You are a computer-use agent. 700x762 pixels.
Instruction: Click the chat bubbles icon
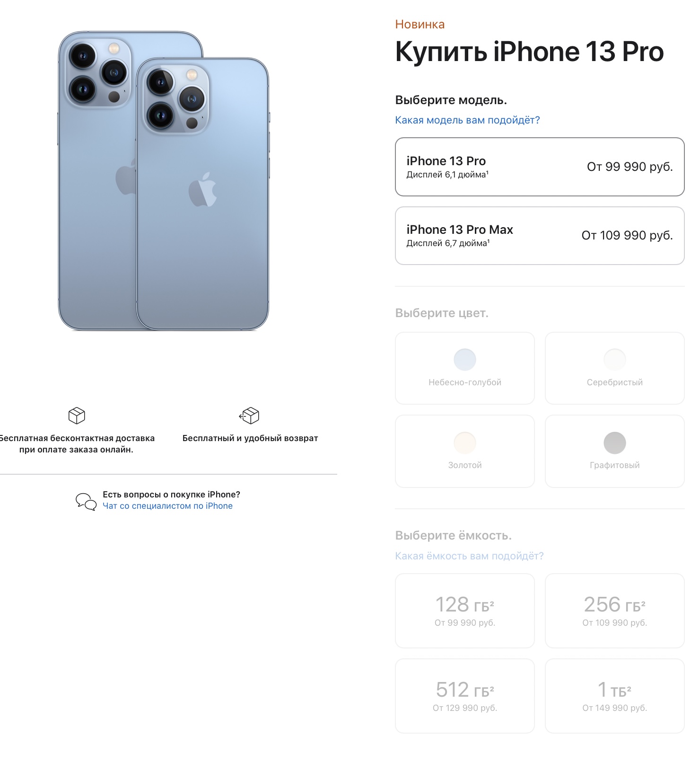tap(86, 501)
